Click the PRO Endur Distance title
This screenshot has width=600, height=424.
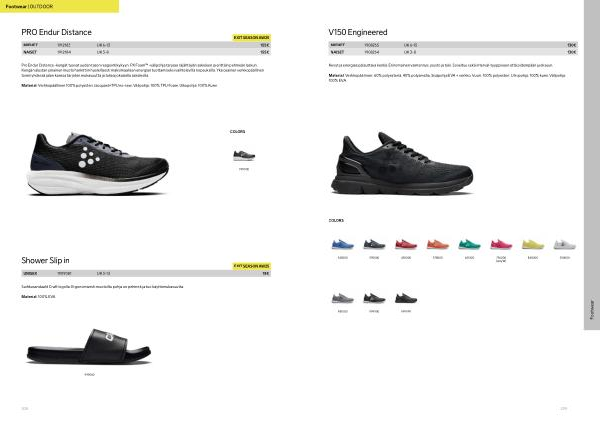pyautogui.click(x=56, y=32)
